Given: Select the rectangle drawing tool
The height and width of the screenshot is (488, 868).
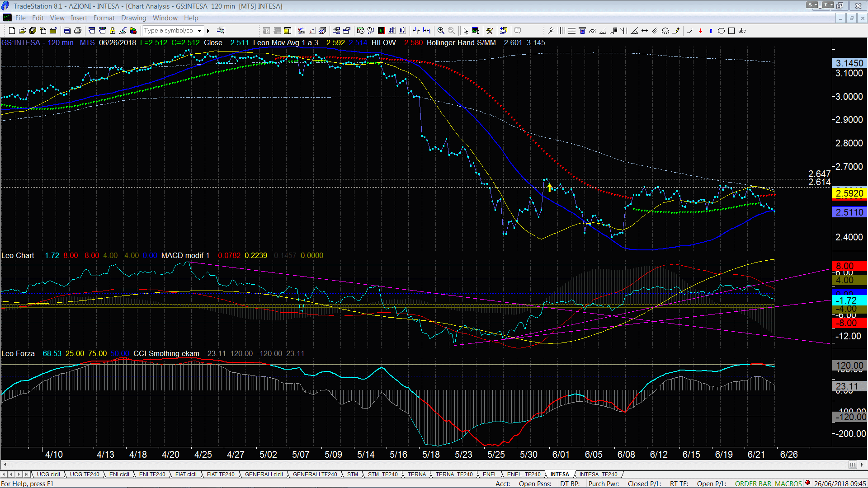Looking at the screenshot, I should tap(731, 31).
